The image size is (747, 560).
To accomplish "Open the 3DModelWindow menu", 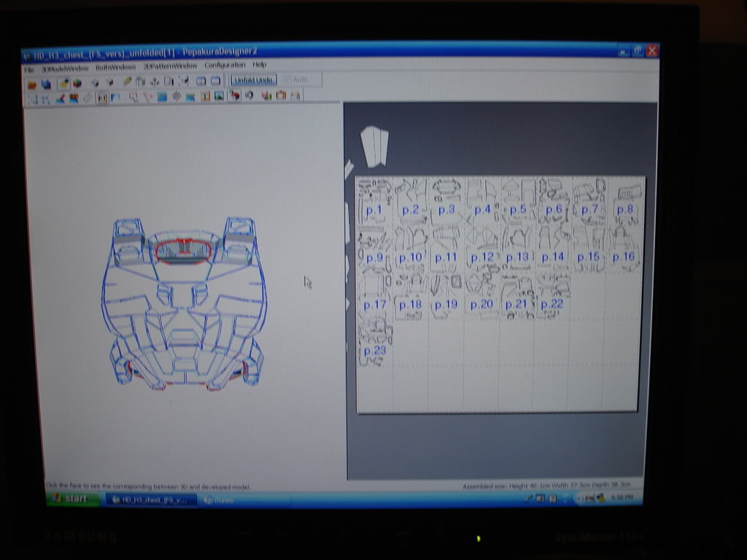I will coord(65,69).
